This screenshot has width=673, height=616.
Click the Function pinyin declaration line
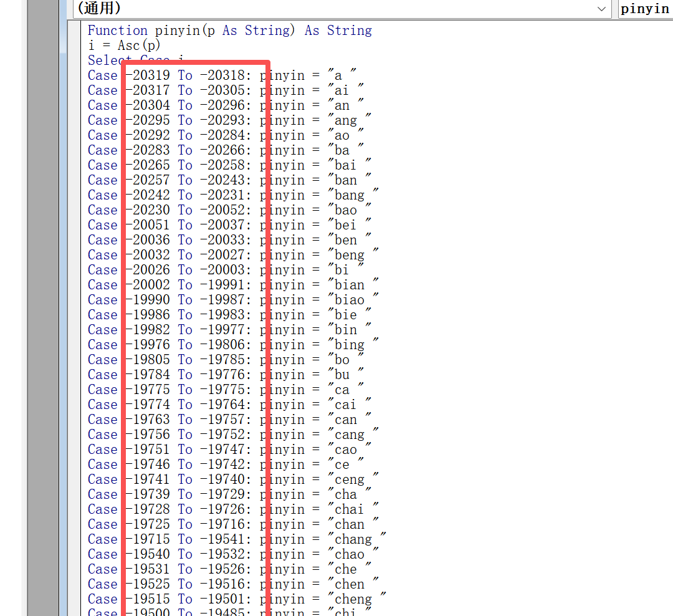click(229, 31)
